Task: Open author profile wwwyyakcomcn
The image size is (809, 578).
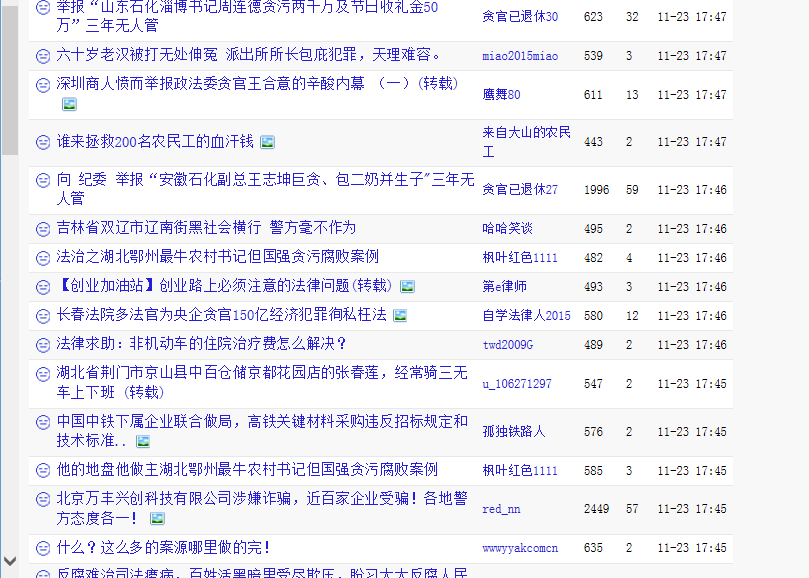Action: click(x=520, y=548)
